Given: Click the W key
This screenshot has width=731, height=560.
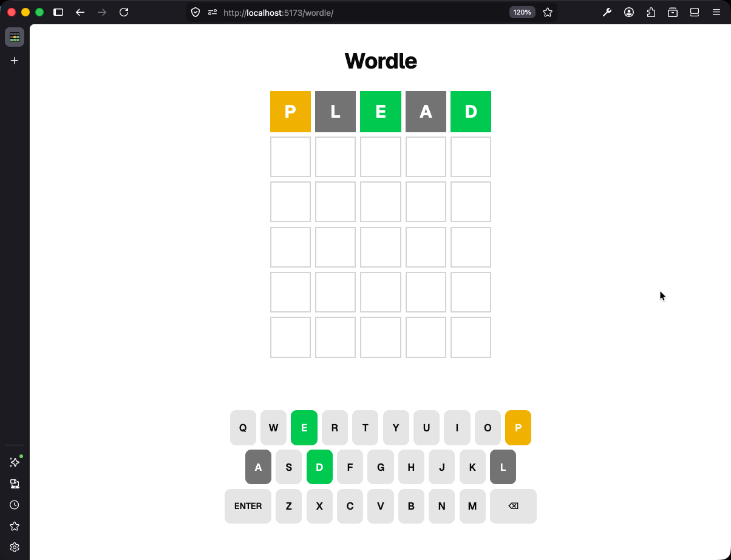Looking at the screenshot, I should (273, 428).
